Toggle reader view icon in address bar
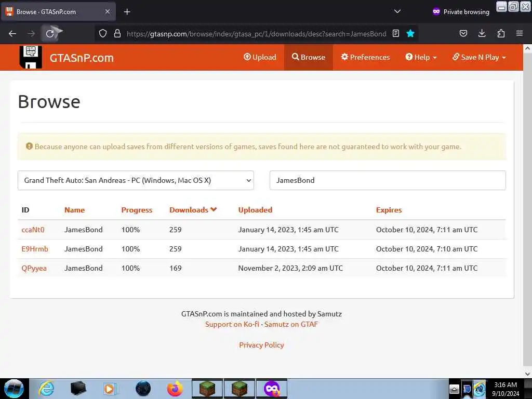532x399 pixels. point(395,34)
